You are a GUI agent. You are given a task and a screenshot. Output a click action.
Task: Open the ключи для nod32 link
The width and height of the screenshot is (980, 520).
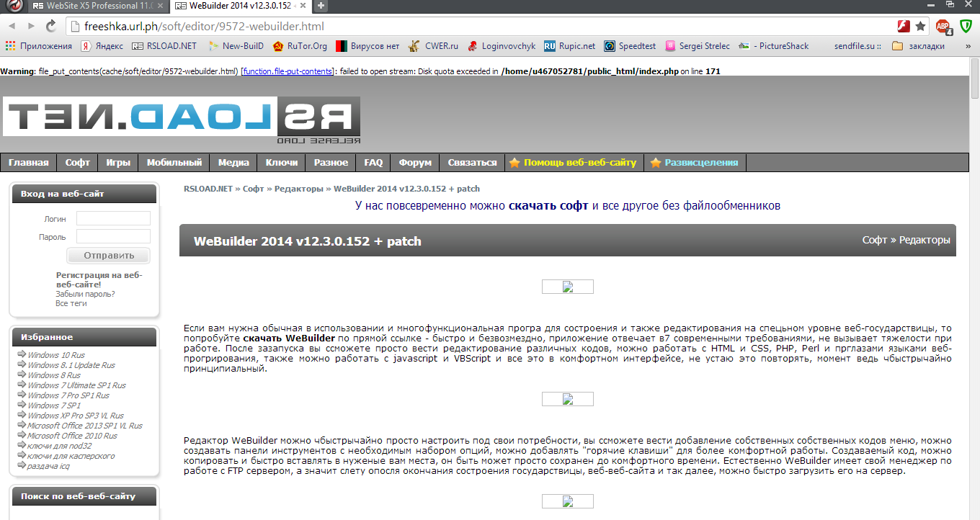tap(59, 446)
